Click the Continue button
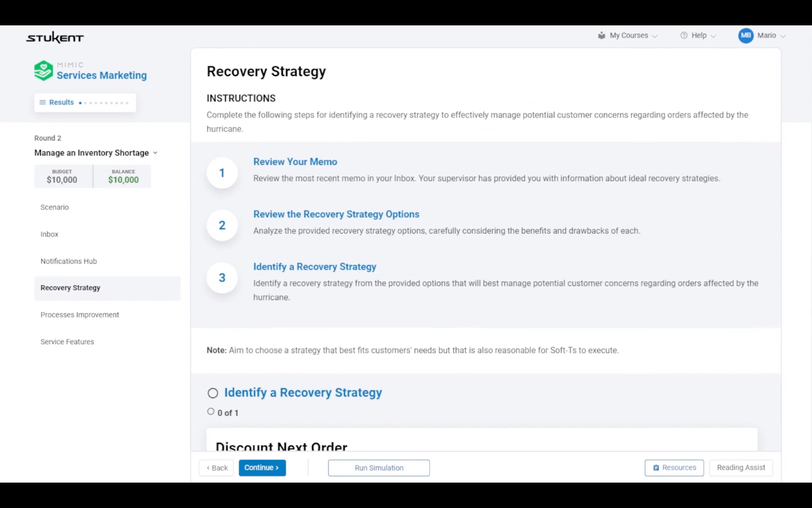 262,468
